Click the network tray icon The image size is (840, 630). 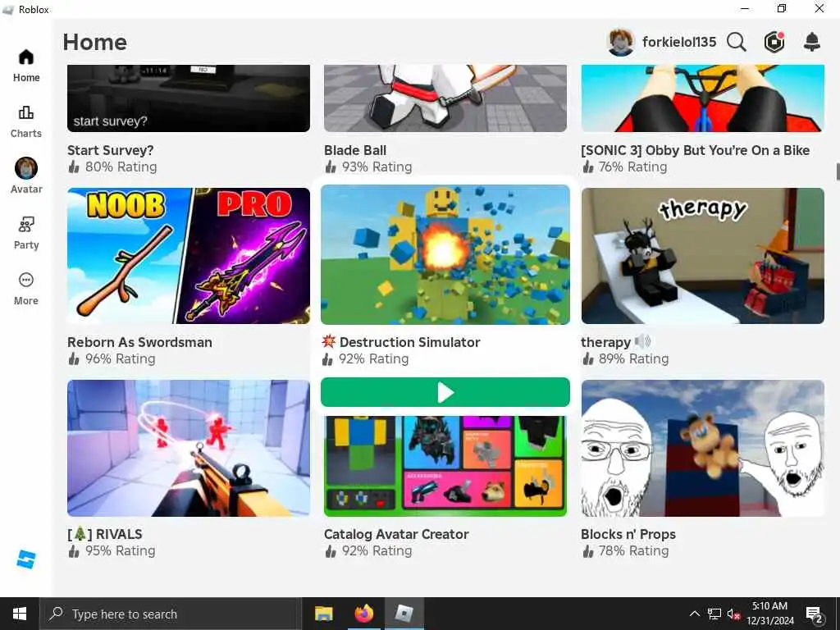(714, 614)
